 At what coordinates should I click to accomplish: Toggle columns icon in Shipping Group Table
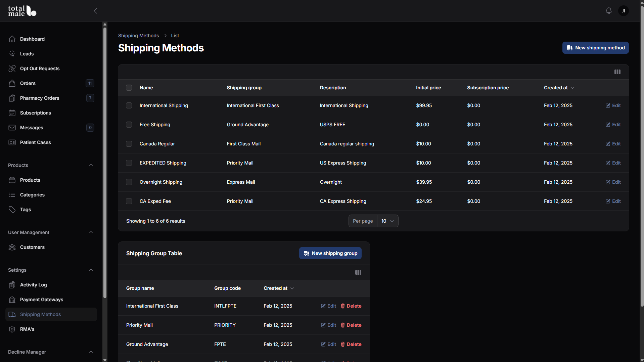click(x=358, y=272)
